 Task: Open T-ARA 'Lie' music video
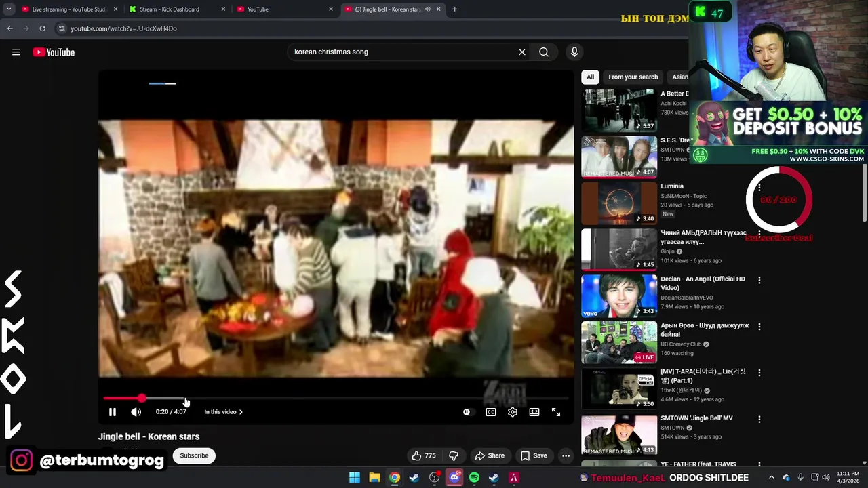pos(619,389)
